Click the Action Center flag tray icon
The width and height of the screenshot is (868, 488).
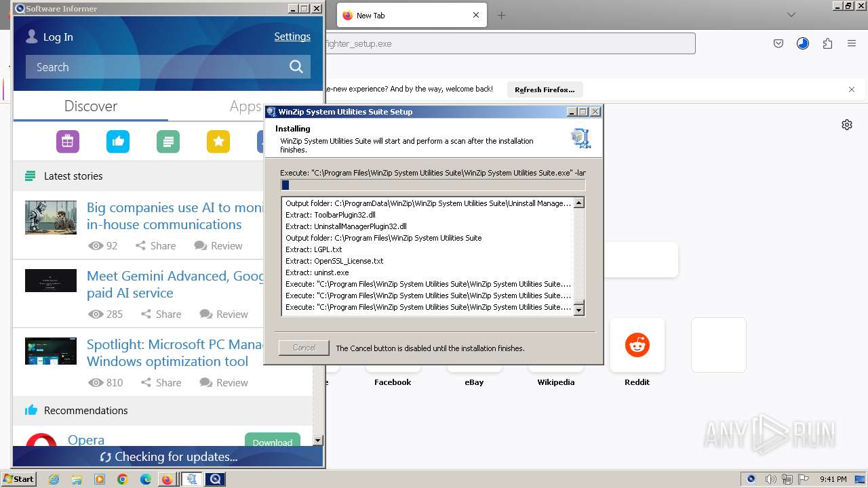804,479
